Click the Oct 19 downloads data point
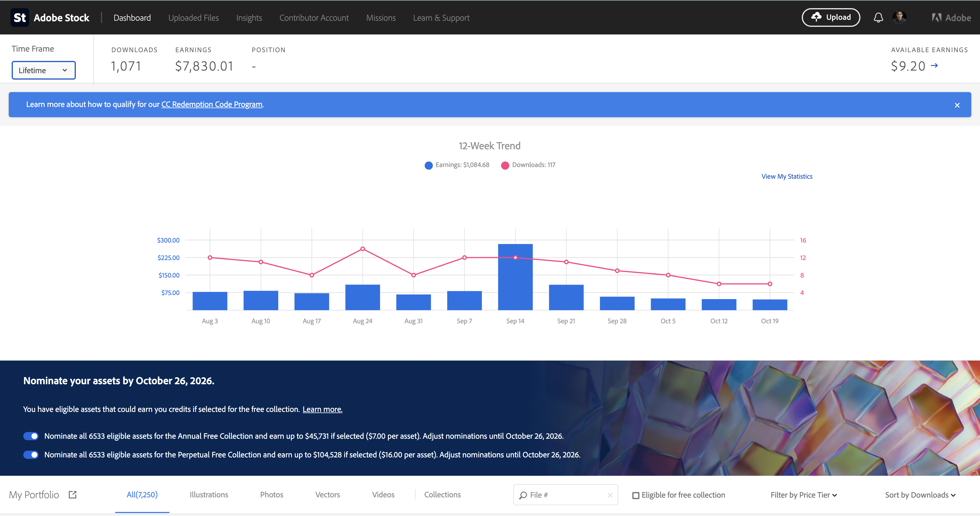980x516 pixels. point(770,284)
